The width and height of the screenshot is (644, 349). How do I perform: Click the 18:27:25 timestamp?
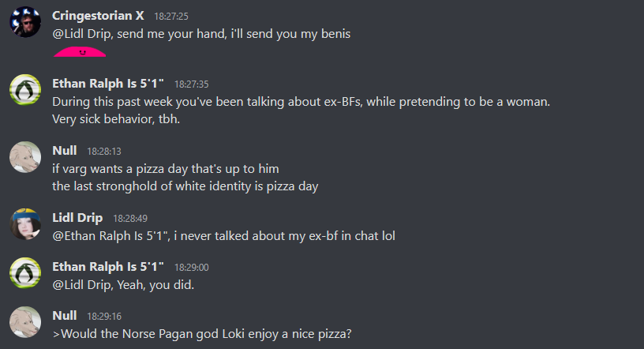(x=170, y=17)
